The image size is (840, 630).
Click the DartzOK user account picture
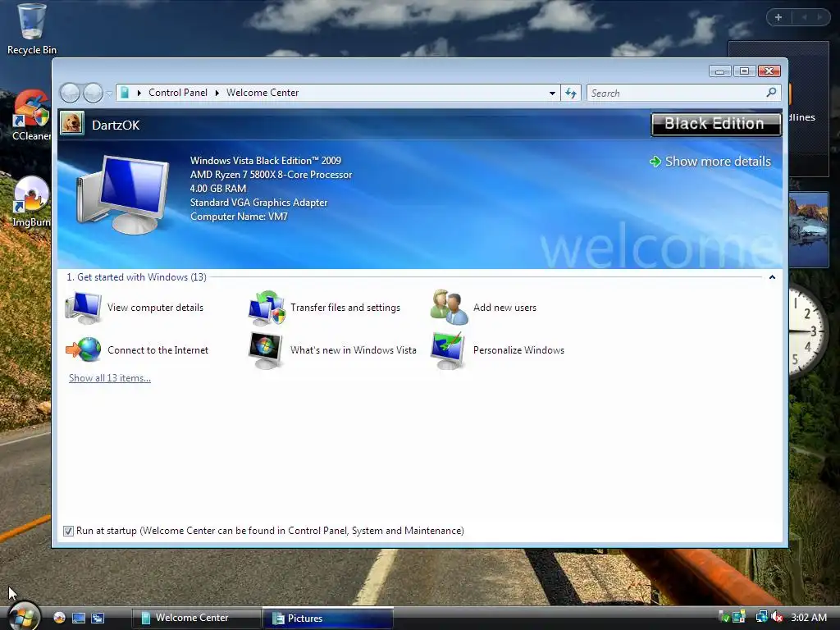pyautogui.click(x=72, y=123)
